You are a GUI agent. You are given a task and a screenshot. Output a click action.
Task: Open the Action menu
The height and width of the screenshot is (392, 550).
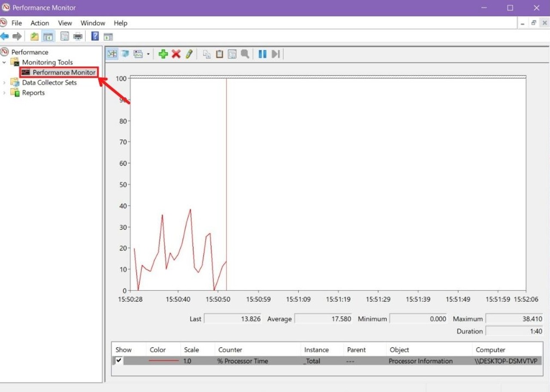(x=40, y=23)
